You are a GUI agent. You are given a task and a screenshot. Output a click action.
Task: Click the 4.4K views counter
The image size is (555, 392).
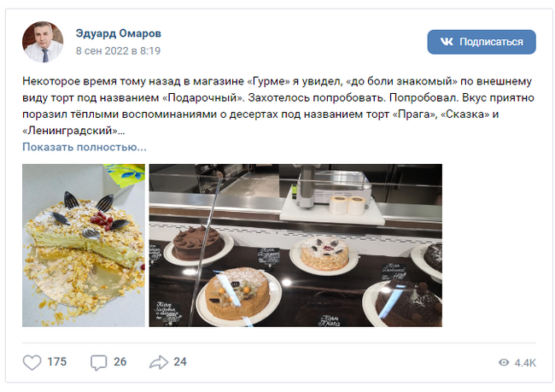click(525, 363)
